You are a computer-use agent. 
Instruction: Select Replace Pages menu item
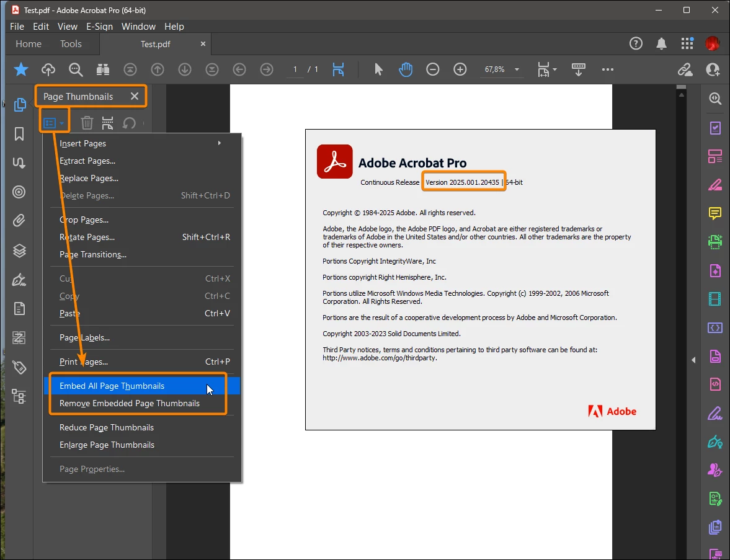click(x=142, y=178)
